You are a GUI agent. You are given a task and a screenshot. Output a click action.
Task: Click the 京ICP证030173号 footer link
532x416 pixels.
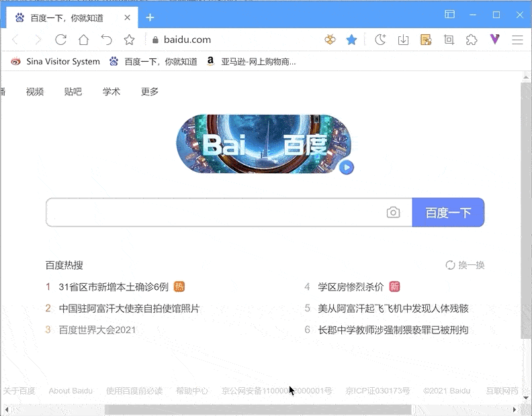point(378,391)
